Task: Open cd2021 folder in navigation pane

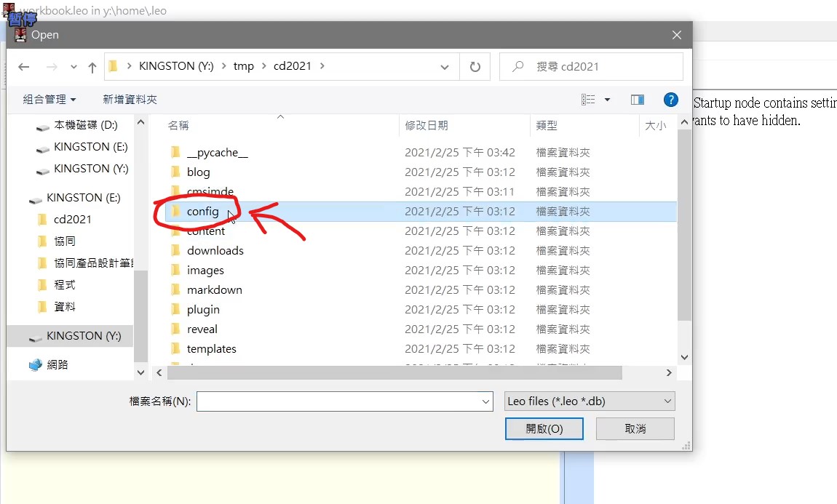Action: 72,220
